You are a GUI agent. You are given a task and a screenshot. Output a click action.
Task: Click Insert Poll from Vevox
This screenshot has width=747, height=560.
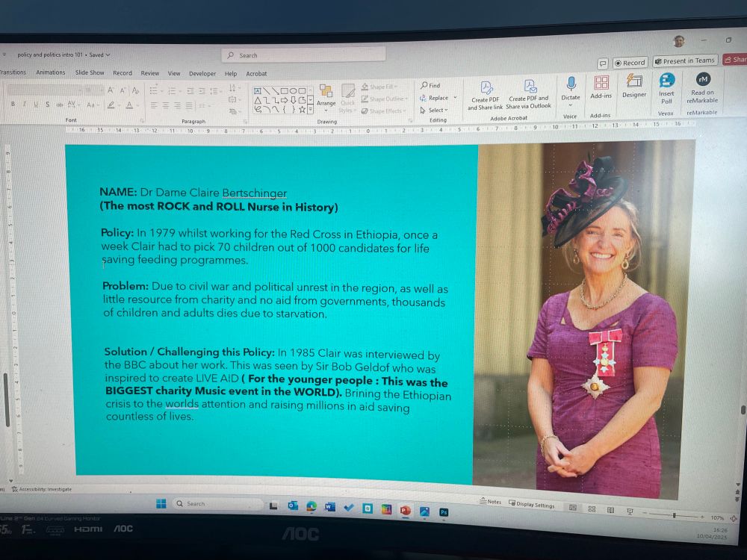(666, 88)
